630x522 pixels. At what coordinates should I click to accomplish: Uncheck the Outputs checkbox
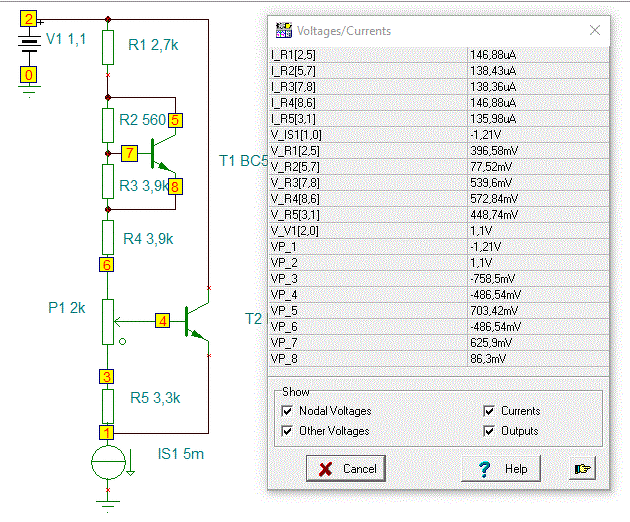coord(489,431)
